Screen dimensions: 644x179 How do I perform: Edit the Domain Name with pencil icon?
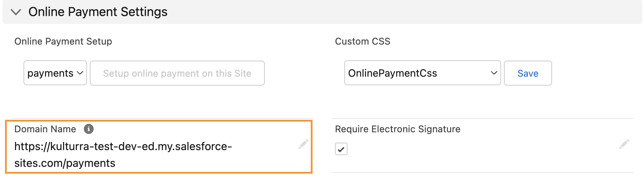point(303,144)
